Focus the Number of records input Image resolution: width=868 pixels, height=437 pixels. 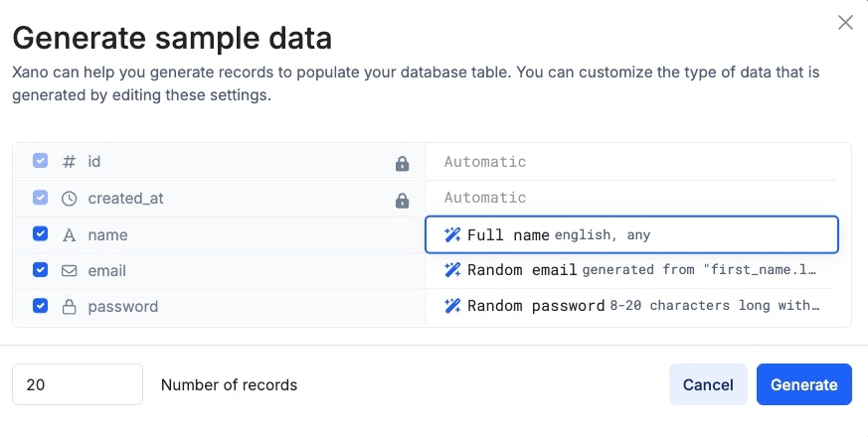pos(78,384)
